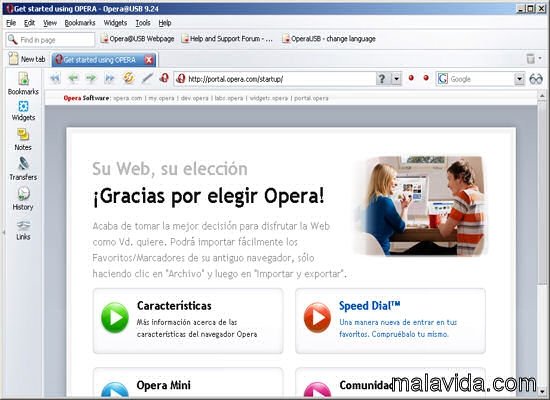Expand the address bar dropdown
Viewport: 550px width, 400px height.
[x=396, y=79]
